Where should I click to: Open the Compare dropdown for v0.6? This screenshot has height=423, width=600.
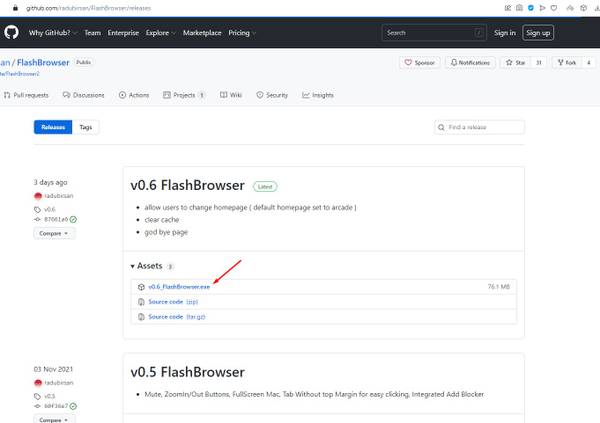pos(54,233)
